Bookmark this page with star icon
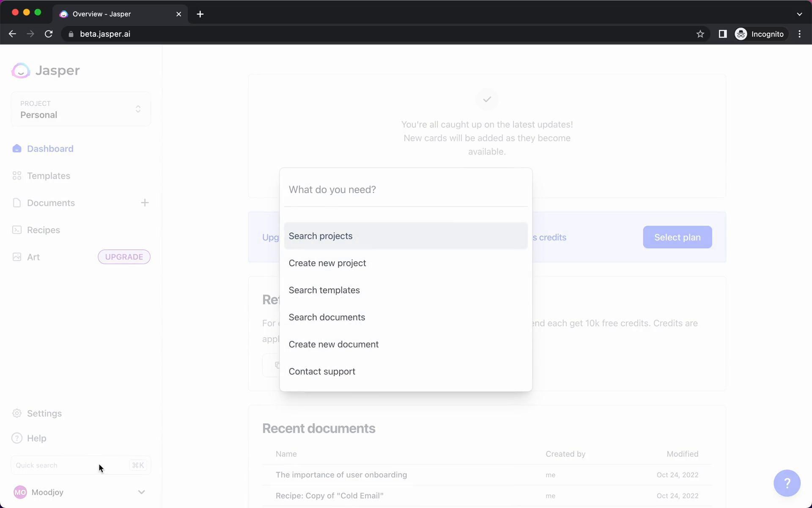The height and width of the screenshot is (508, 812). [700, 34]
